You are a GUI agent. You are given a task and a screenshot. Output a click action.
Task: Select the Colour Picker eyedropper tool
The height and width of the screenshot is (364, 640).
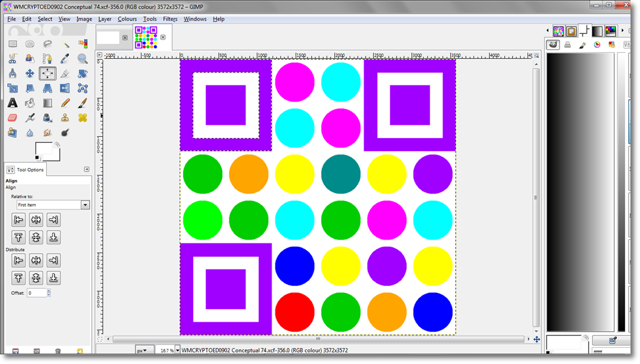coord(65,59)
